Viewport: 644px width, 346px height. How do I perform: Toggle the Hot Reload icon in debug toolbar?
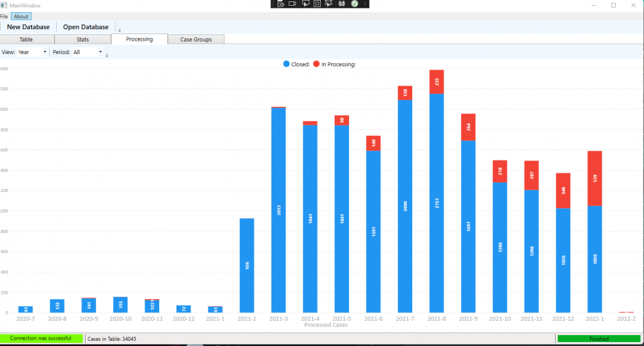pos(342,4)
